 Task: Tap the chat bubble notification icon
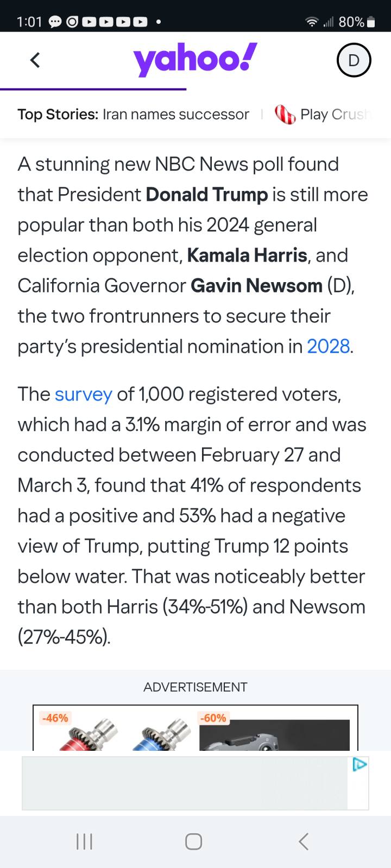[55, 22]
